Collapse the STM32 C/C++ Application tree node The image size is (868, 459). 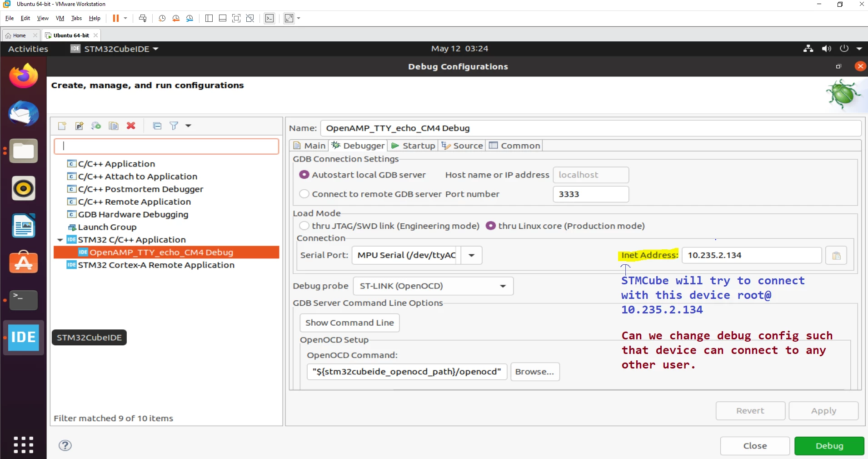click(60, 240)
